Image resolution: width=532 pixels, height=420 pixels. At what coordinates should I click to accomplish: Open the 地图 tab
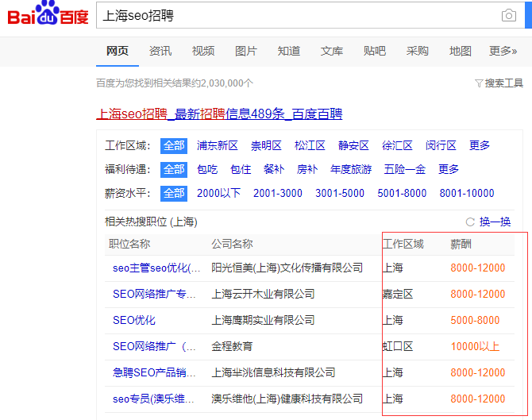[460, 51]
